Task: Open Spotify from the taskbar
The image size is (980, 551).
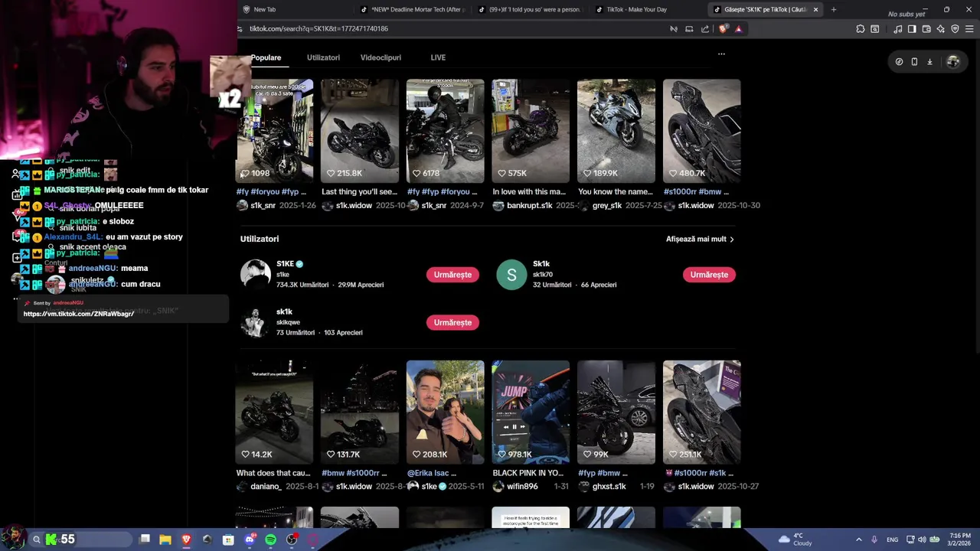Action: click(270, 540)
